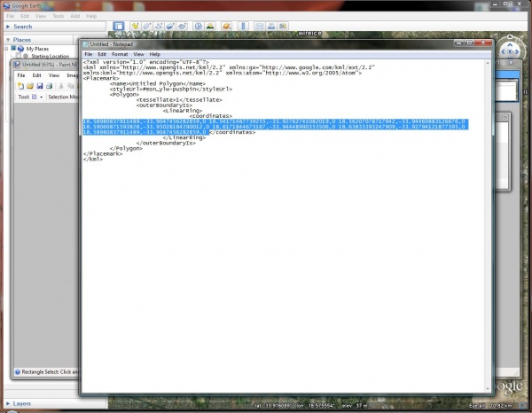Click the Notepad scrollbar up arrow
532x413 pixels.
[488, 63]
